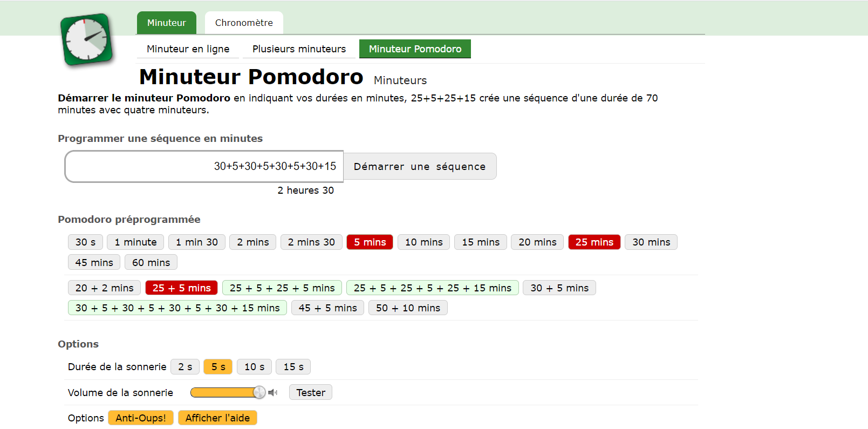Image resolution: width=868 pixels, height=429 pixels.
Task: Start the 60 mins preset
Action: point(151,263)
